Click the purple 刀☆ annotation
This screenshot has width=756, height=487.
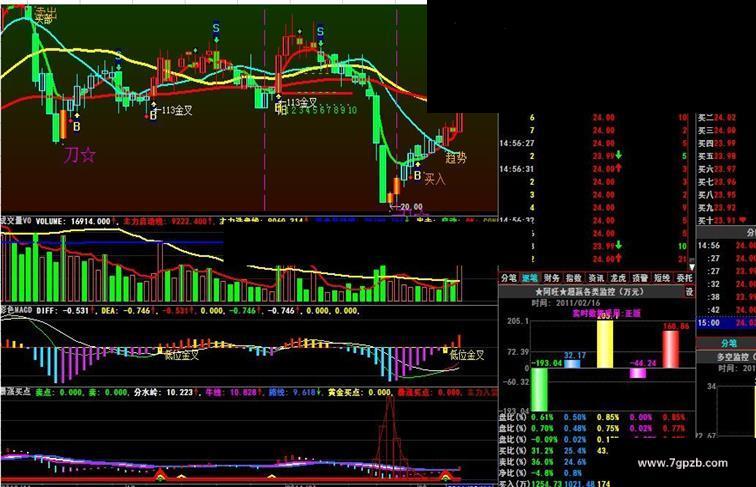pyautogui.click(x=80, y=155)
